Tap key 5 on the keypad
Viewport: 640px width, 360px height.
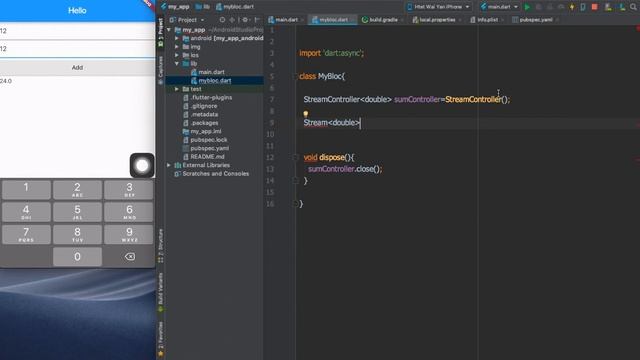pos(78,212)
